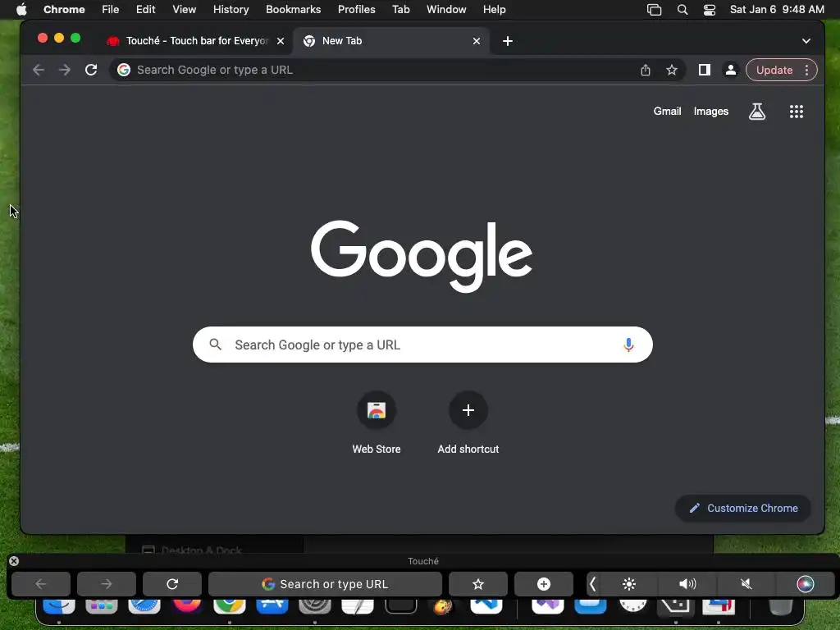Close the Touché tab

click(281, 41)
